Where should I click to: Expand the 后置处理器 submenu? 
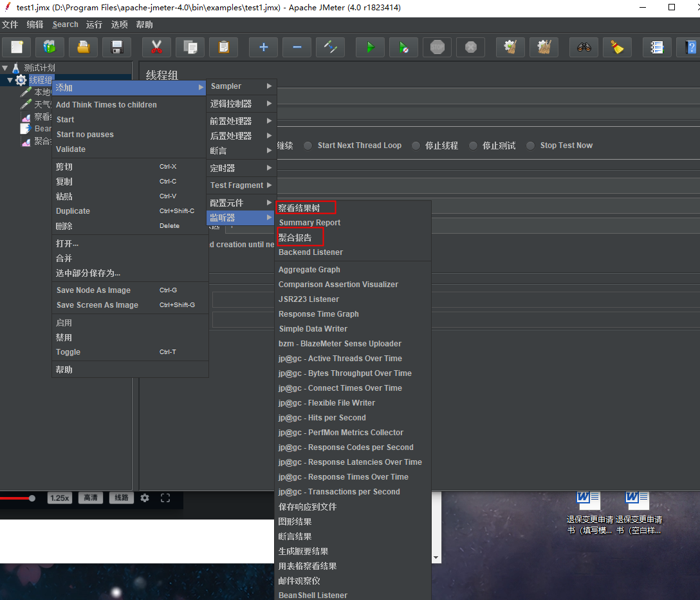tap(241, 136)
